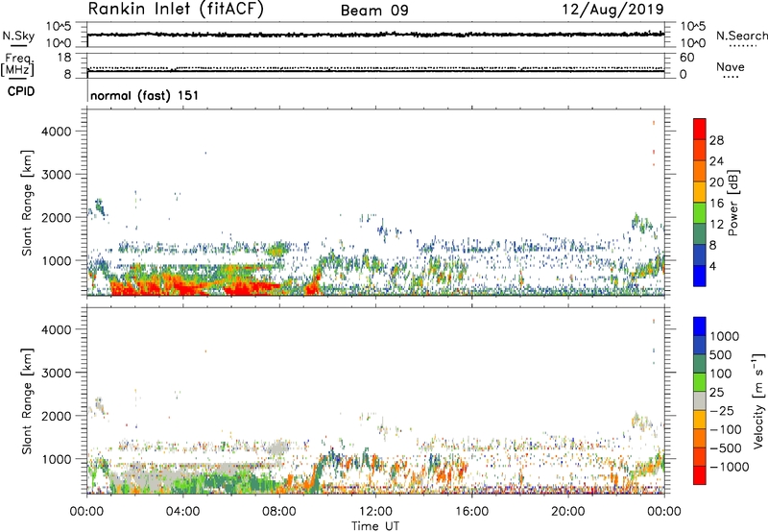Click the '25' velocity colorbar label
The width and height of the screenshot is (768, 532).
coord(716,393)
